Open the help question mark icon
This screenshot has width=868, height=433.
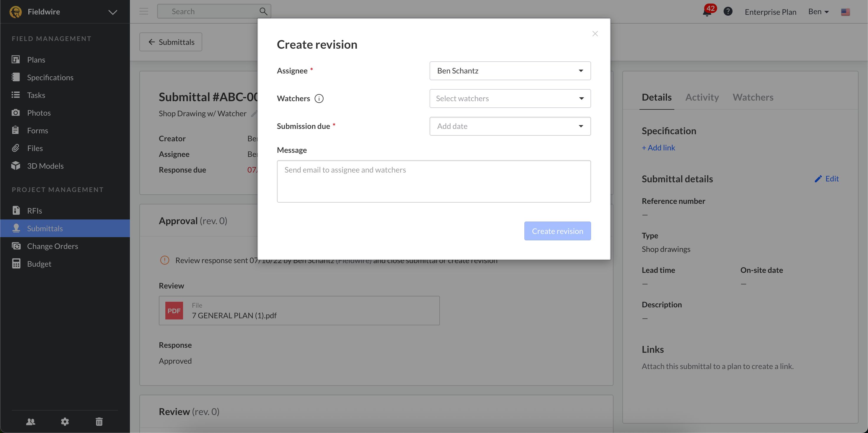(728, 12)
